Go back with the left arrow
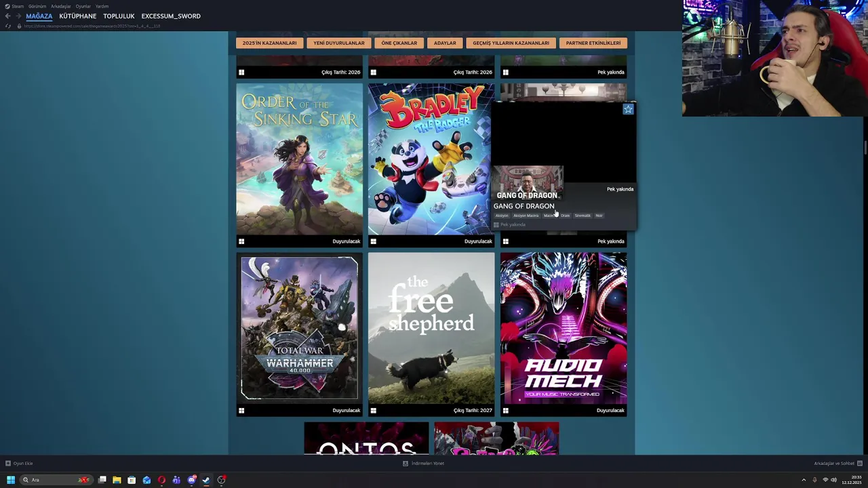The width and height of the screenshot is (868, 488). 7,16
